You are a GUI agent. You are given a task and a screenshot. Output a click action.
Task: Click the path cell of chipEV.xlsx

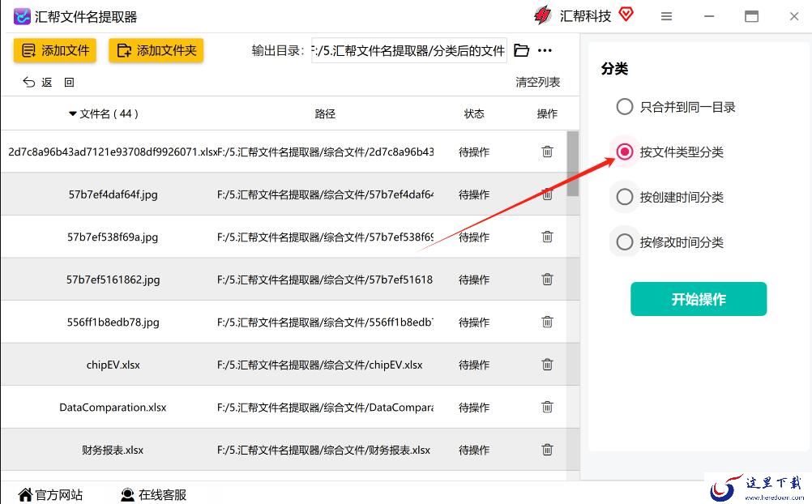coord(319,365)
